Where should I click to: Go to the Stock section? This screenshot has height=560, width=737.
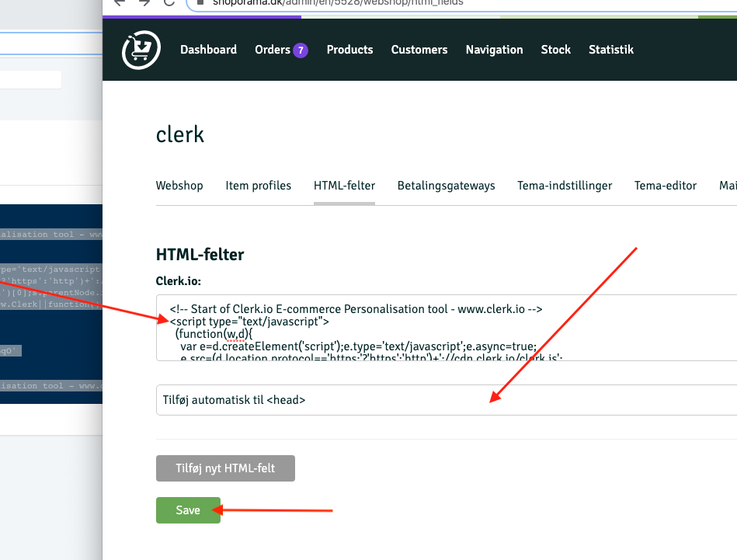555,50
